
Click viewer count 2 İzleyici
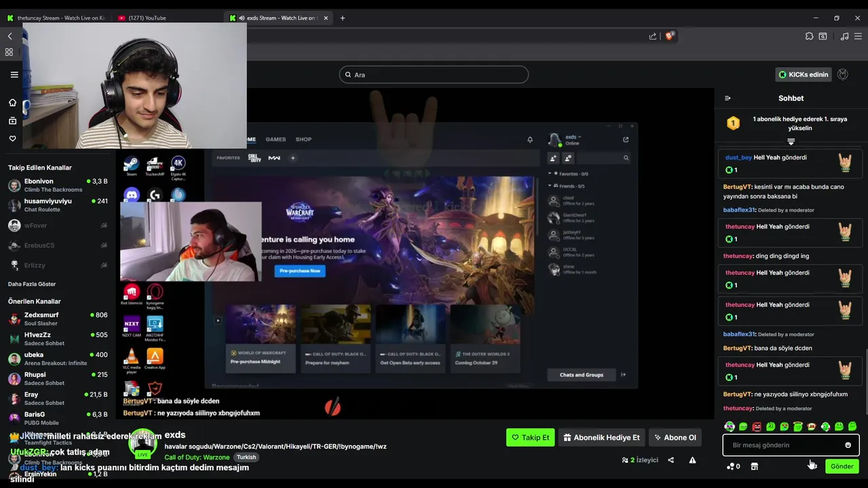(640, 460)
